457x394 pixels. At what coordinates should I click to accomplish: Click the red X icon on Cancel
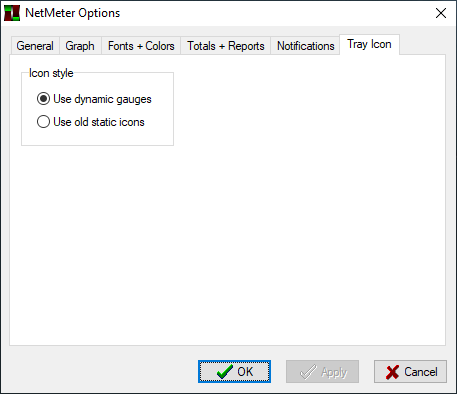point(392,372)
